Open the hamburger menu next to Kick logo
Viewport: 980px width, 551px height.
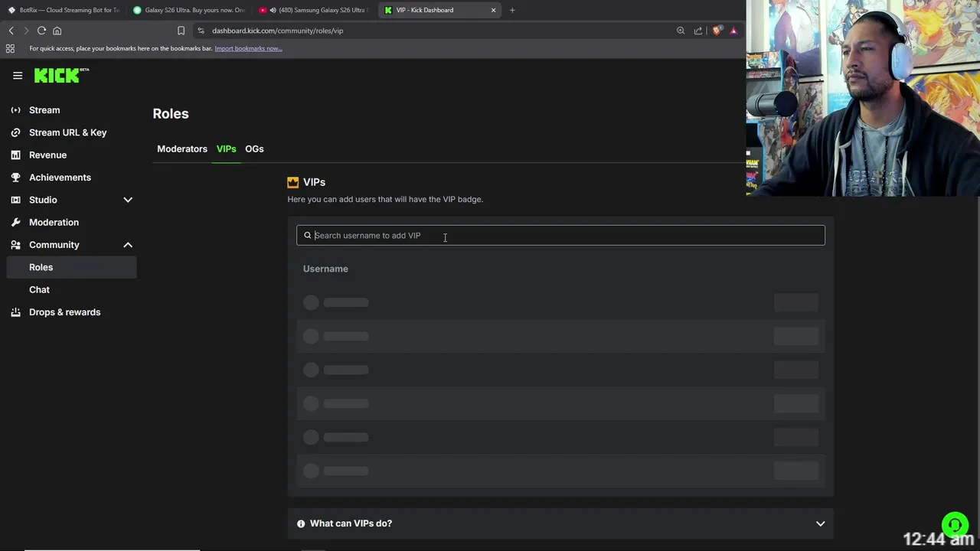18,75
